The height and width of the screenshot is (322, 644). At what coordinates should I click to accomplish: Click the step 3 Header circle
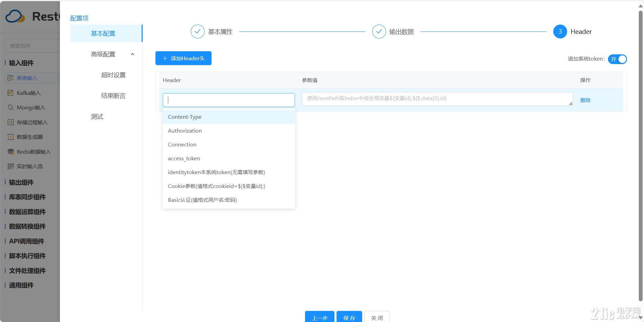click(560, 32)
